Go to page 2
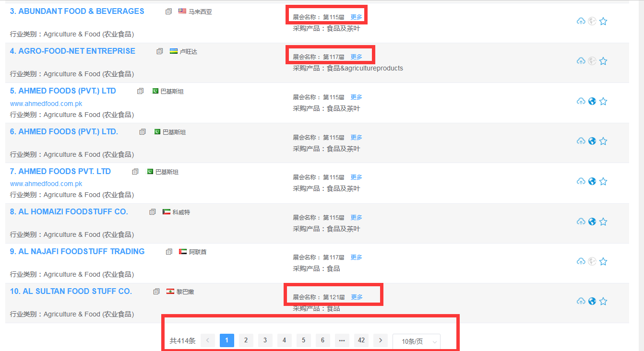 pos(246,340)
